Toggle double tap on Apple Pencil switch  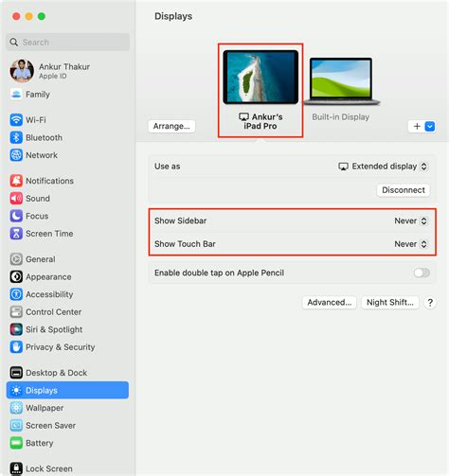(422, 273)
